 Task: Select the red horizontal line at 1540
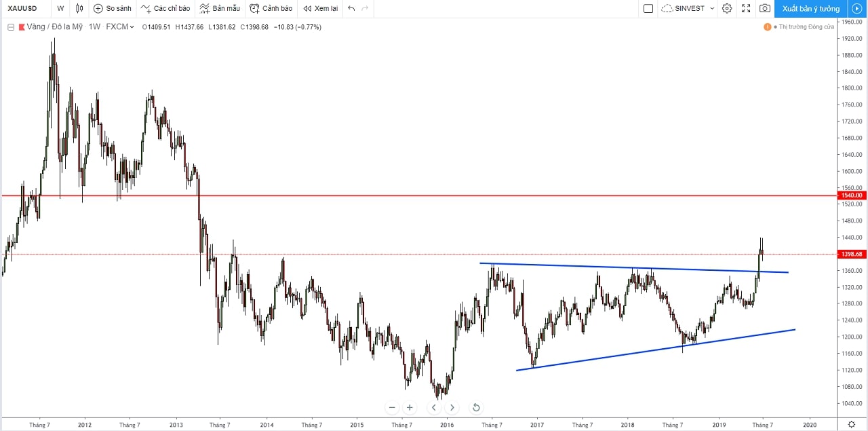click(420, 195)
